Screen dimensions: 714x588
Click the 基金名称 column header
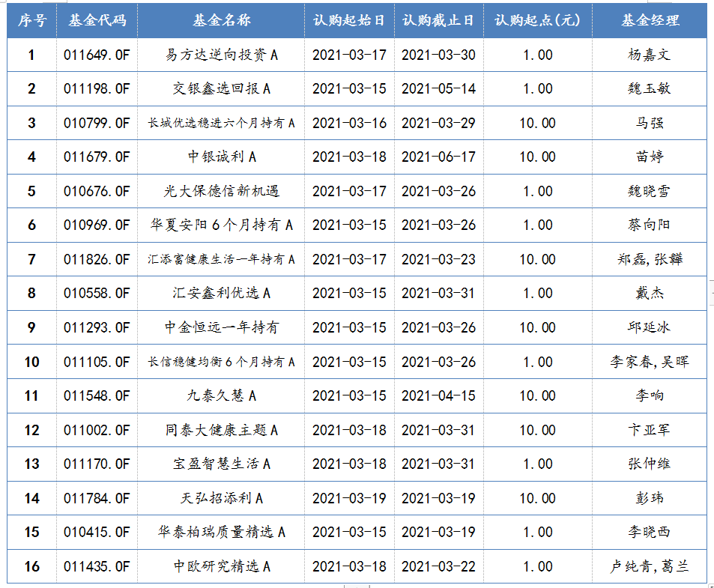pos(221,20)
